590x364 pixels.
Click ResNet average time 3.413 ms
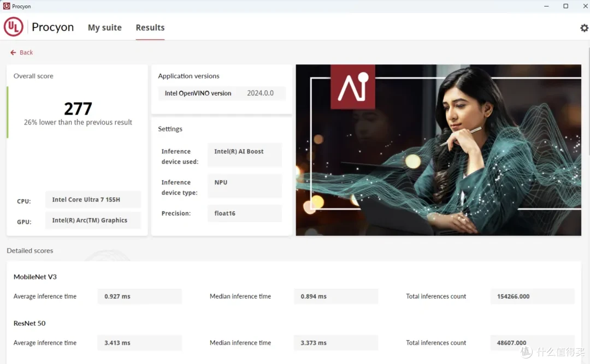pos(140,343)
